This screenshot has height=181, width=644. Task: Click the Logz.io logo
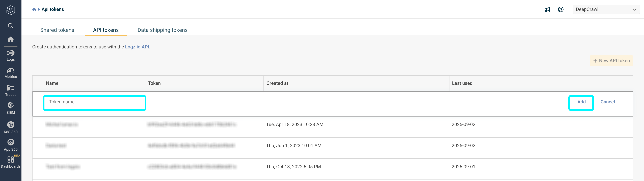(x=11, y=10)
